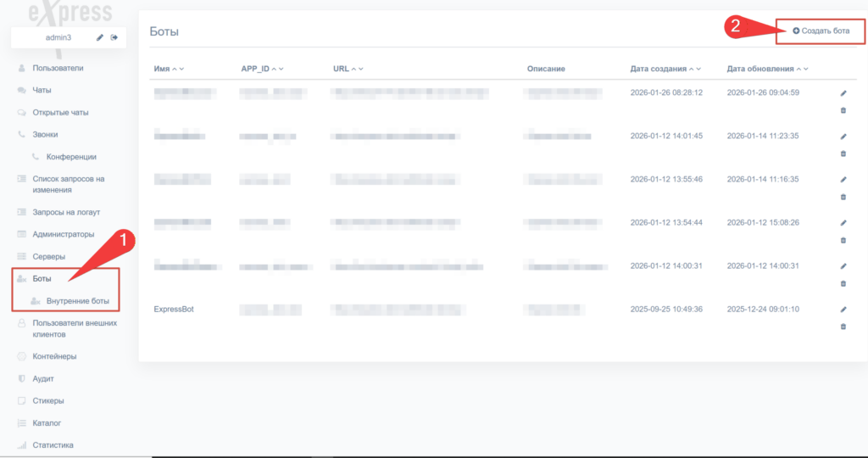Sort bots by Имя column

163,69
